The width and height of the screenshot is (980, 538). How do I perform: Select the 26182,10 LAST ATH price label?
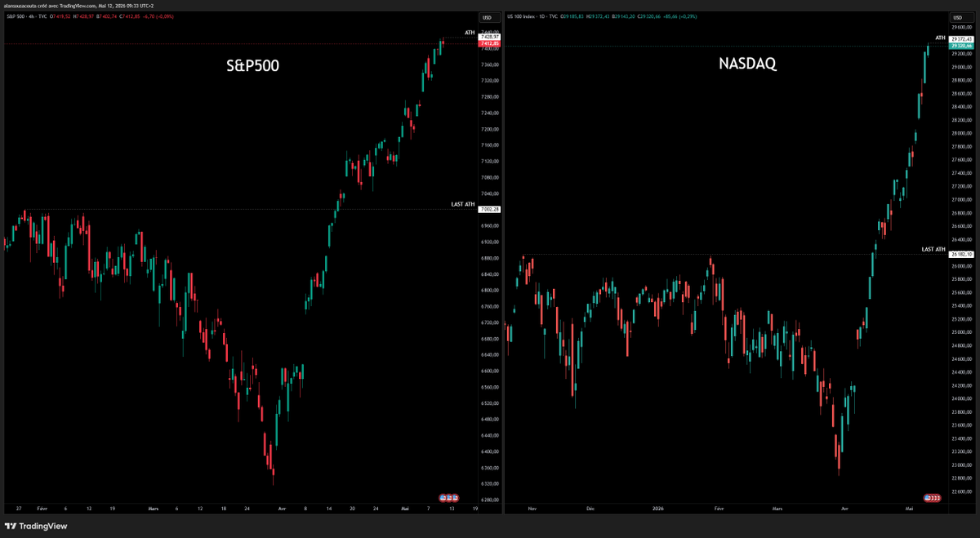pos(960,255)
